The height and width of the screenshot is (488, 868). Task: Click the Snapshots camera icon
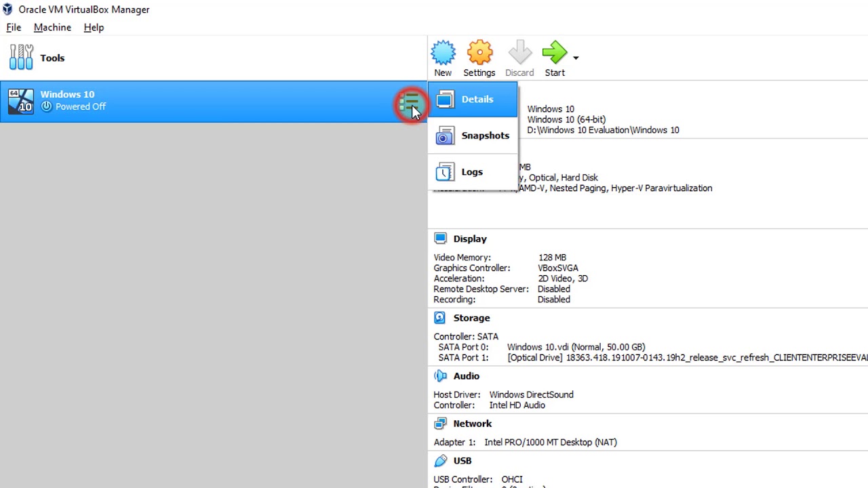pyautogui.click(x=445, y=136)
